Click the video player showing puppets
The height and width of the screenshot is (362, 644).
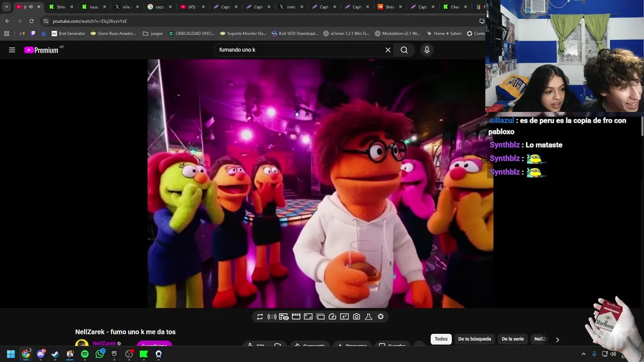click(320, 184)
